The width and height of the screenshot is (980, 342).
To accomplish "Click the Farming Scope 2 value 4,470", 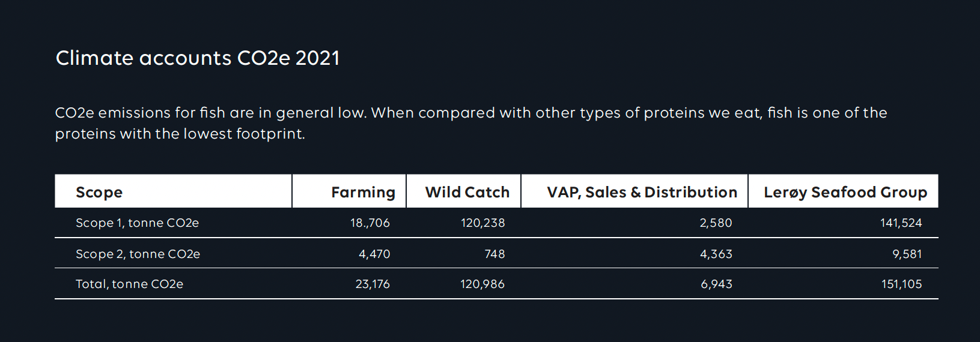I will pos(374,254).
